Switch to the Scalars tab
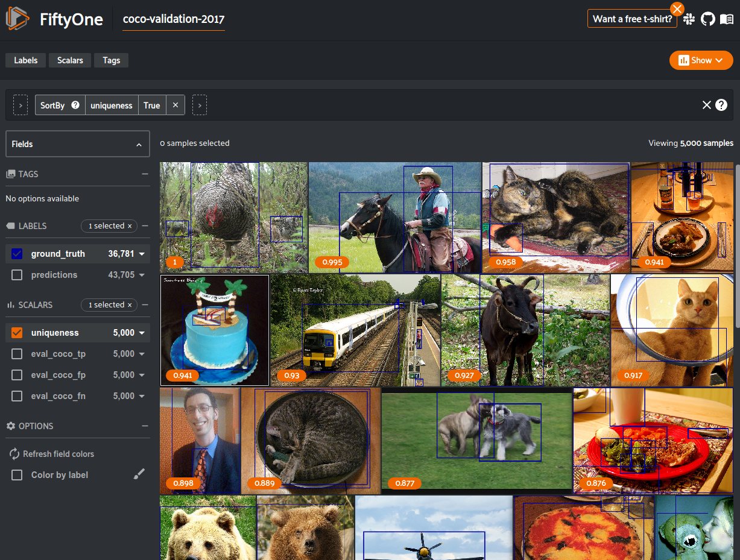Viewport: 740px width, 560px height. click(70, 60)
